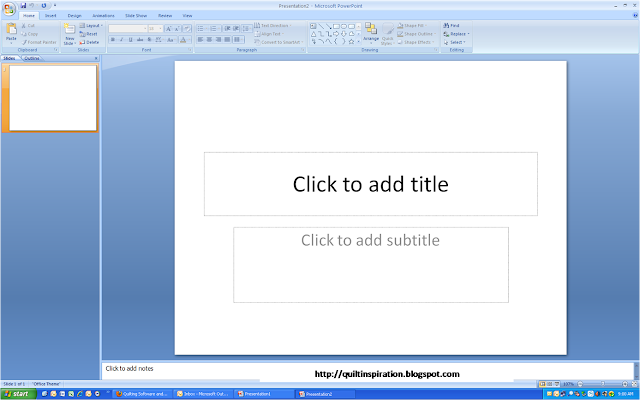This screenshot has height=400, width=640.
Task: Switch to the Home ribbon tab
Action: tap(29, 16)
